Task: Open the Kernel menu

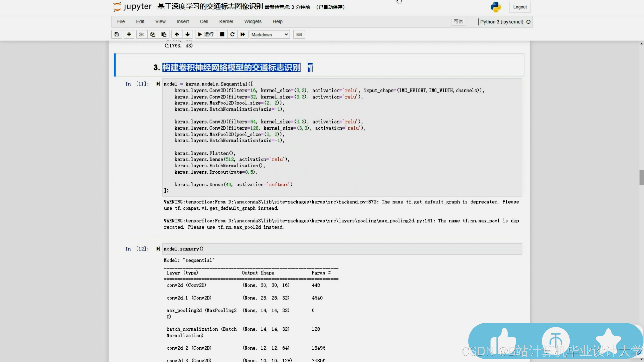Action: (226, 22)
